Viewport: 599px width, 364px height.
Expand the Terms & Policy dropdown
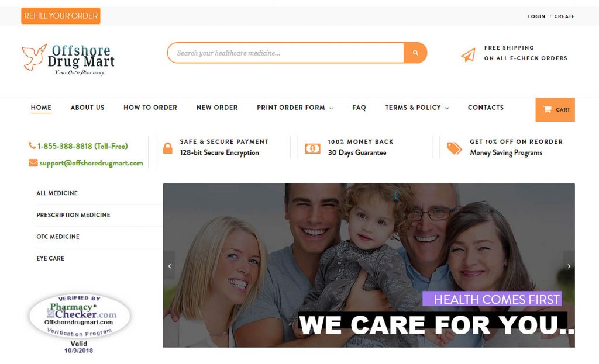(x=416, y=108)
